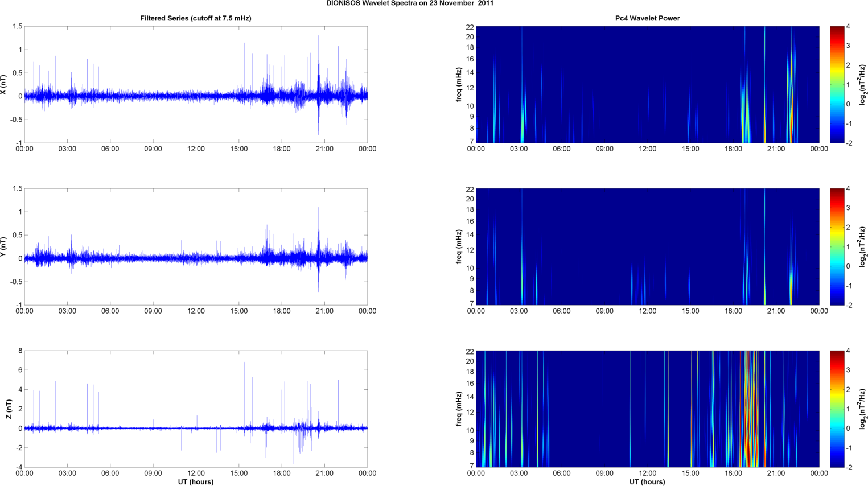Click the '8' y-tick of the Z plot
This screenshot has width=868, height=486.
[x=20, y=351]
